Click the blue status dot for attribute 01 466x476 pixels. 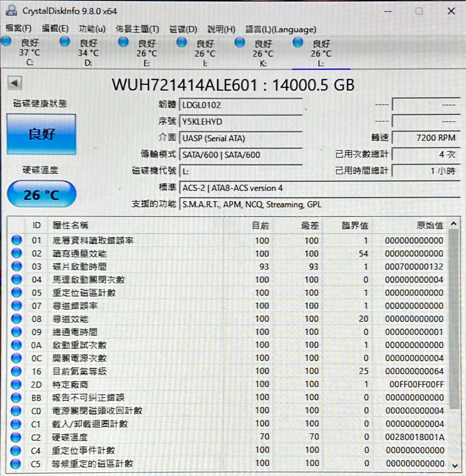pyautogui.click(x=17, y=240)
